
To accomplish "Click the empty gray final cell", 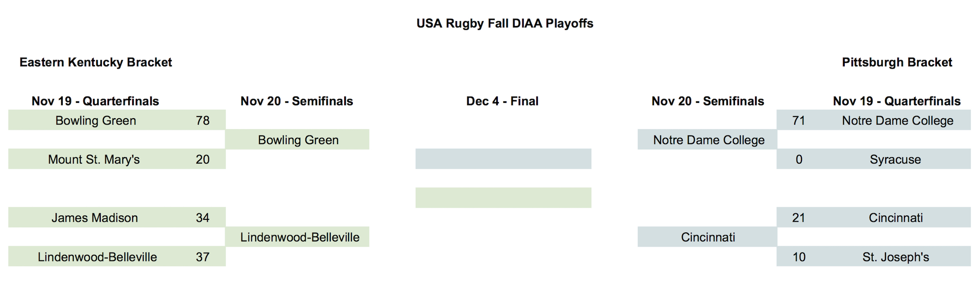I will (x=503, y=159).
